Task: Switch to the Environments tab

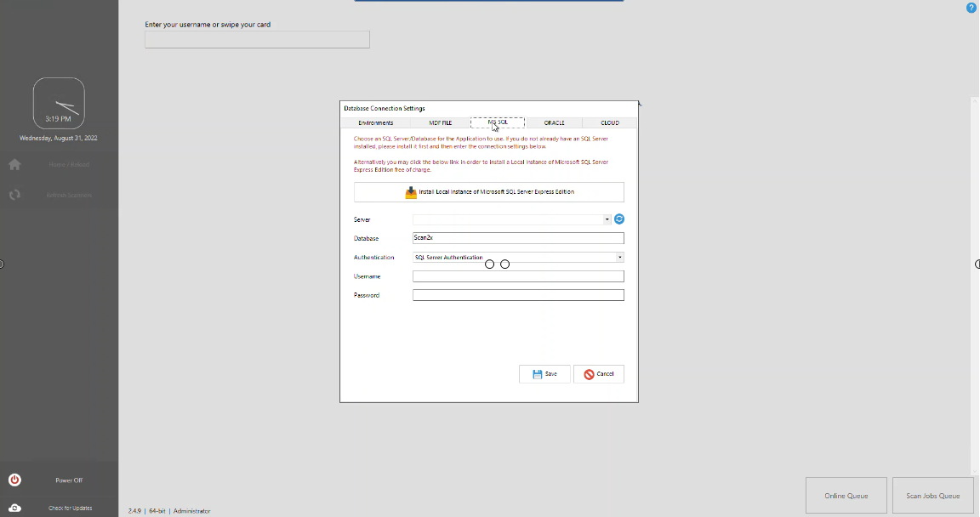Action: pos(375,123)
